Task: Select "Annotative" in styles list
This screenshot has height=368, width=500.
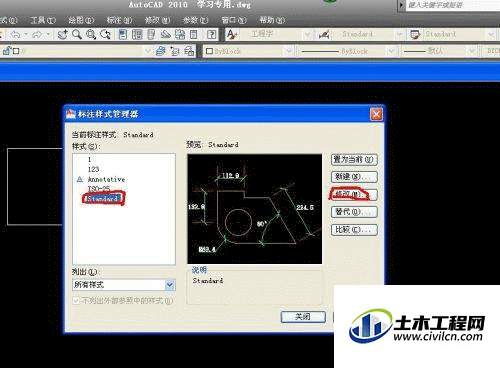Action: pyautogui.click(x=106, y=179)
